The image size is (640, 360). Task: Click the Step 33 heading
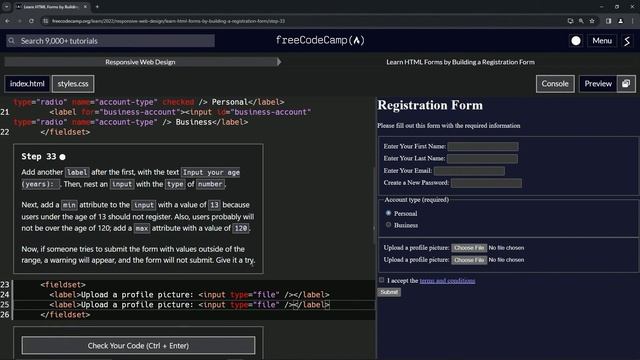39,157
